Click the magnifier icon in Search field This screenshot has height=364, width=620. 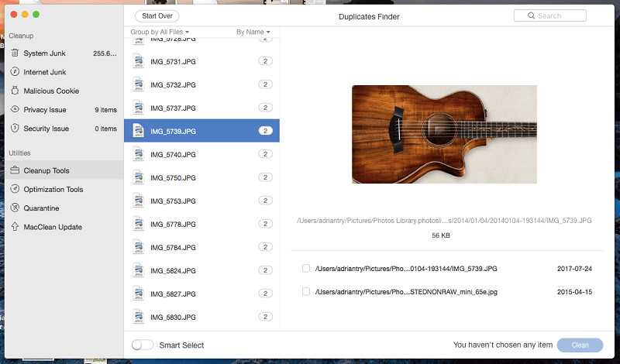pos(531,15)
